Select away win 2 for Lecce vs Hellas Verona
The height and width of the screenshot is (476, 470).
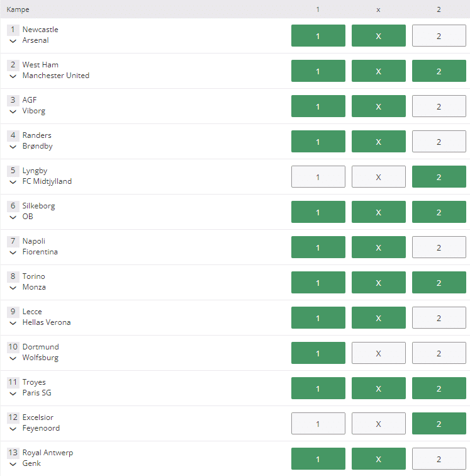[439, 318]
